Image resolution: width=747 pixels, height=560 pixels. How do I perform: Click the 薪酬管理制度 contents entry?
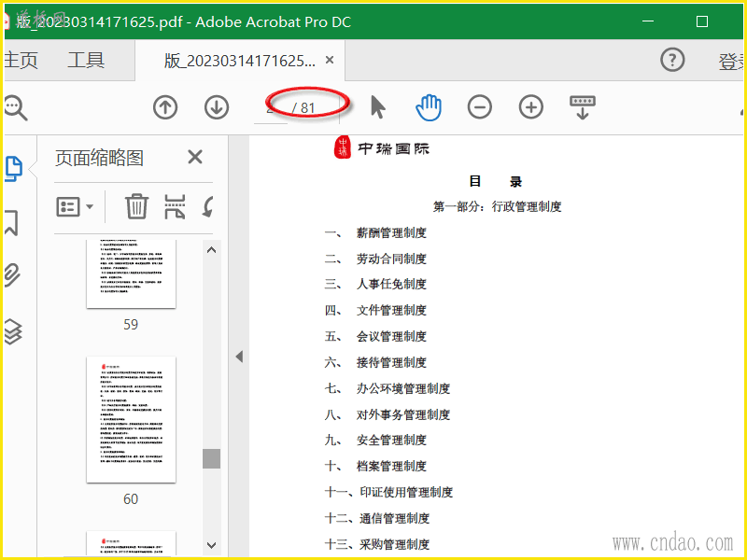(391, 232)
